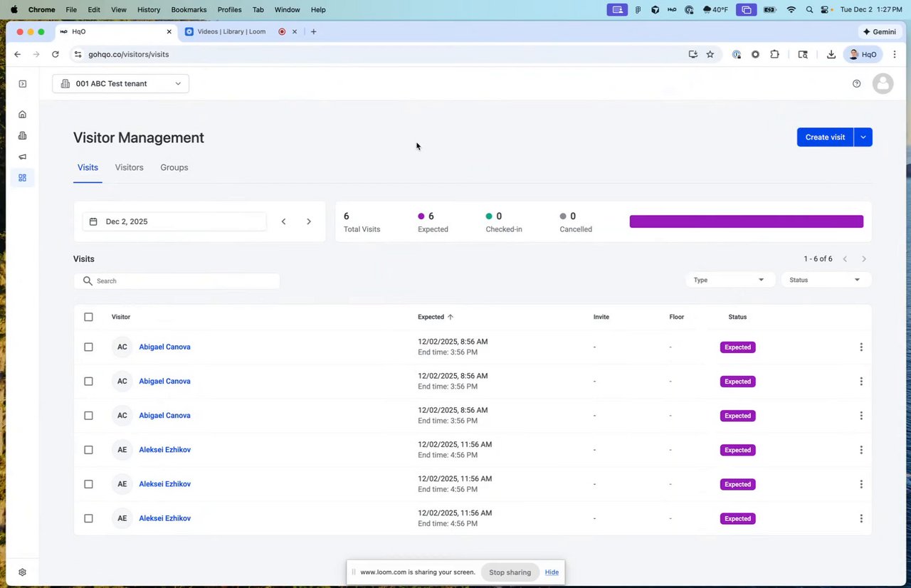Check the first Aleksei Ezhikov row checkbox
Image resolution: width=911 pixels, height=588 pixels.
[88, 450]
